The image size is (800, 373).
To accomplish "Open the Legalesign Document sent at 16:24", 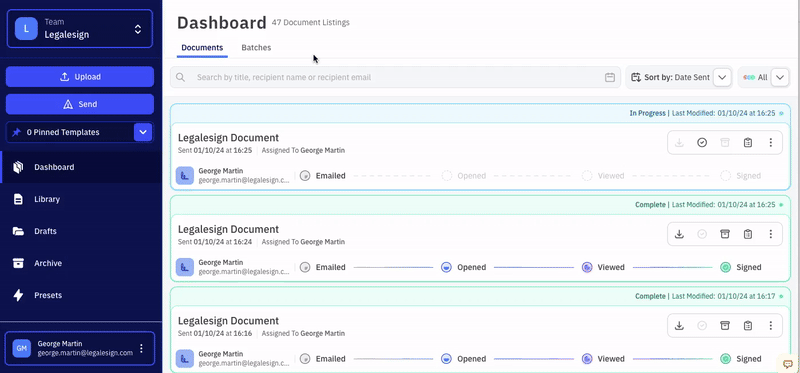I will coord(228,229).
